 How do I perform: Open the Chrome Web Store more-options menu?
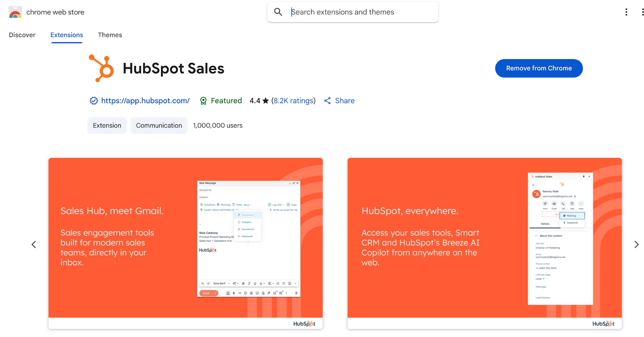point(626,12)
